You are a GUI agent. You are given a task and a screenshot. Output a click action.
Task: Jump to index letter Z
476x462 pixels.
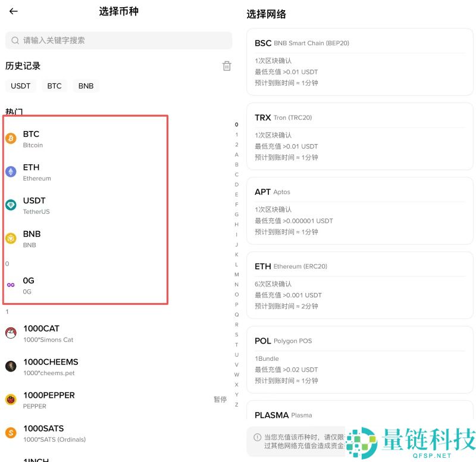[236, 405]
